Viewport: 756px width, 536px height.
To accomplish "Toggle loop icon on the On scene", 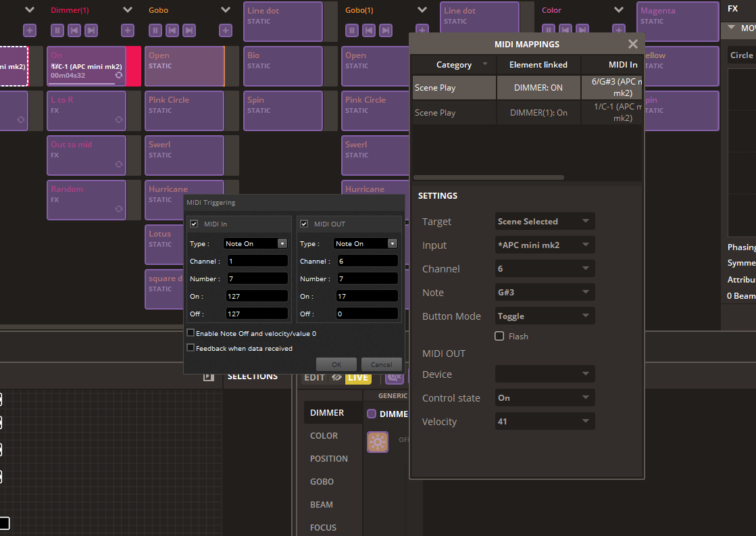I will [x=119, y=75].
